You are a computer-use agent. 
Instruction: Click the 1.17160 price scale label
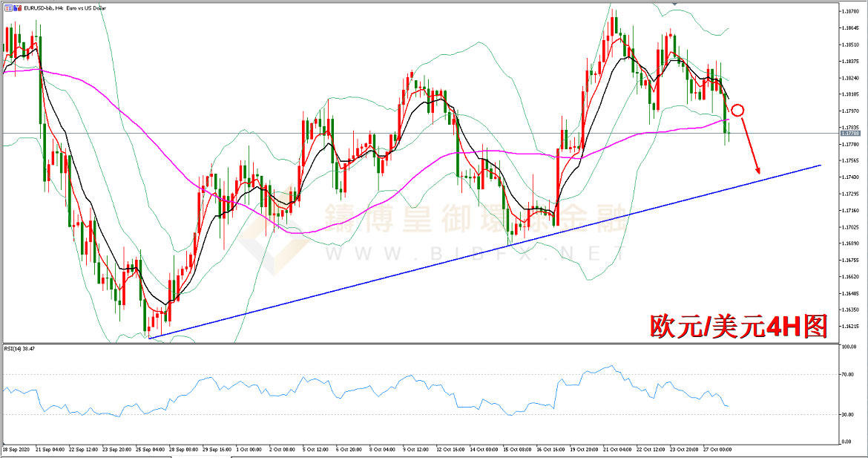point(850,211)
